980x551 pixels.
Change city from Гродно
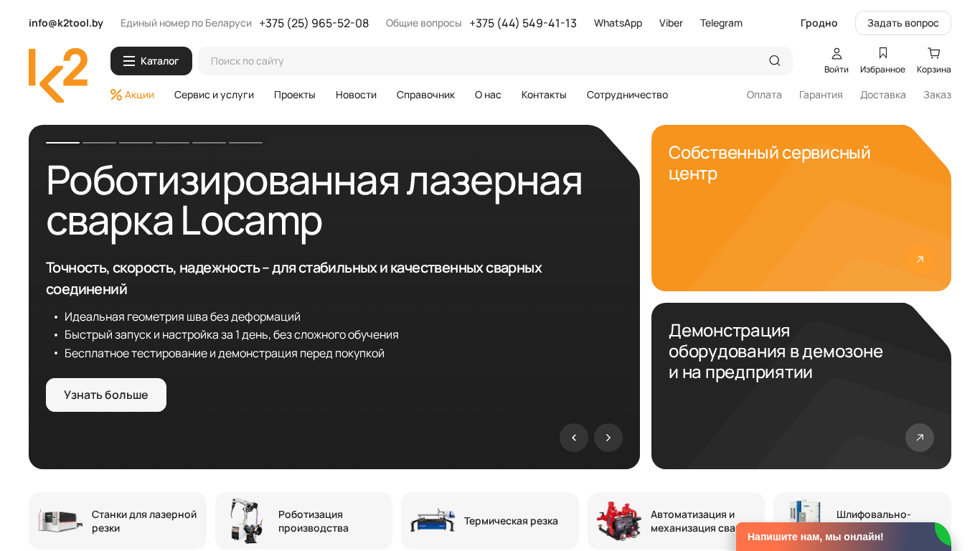[x=819, y=23]
